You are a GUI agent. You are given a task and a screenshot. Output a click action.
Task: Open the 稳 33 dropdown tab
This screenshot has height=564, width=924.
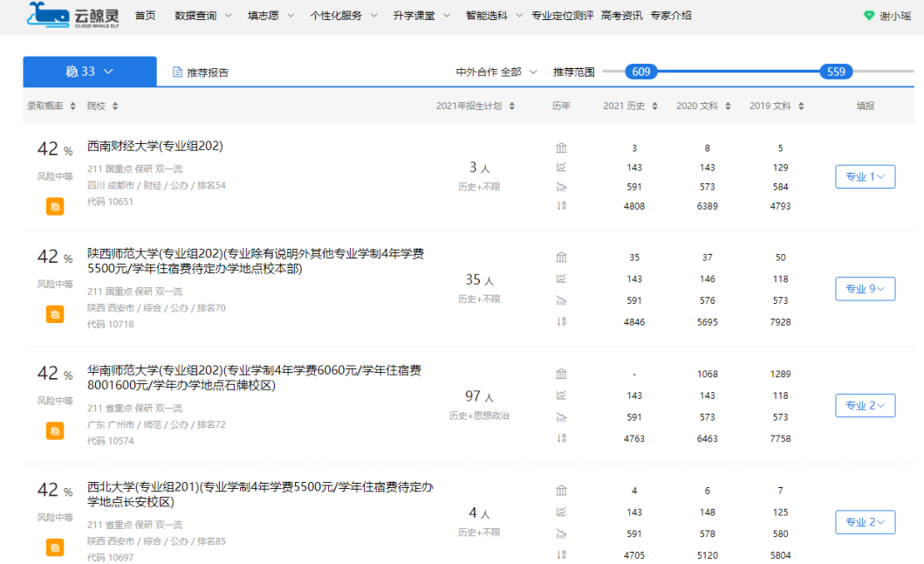point(90,72)
